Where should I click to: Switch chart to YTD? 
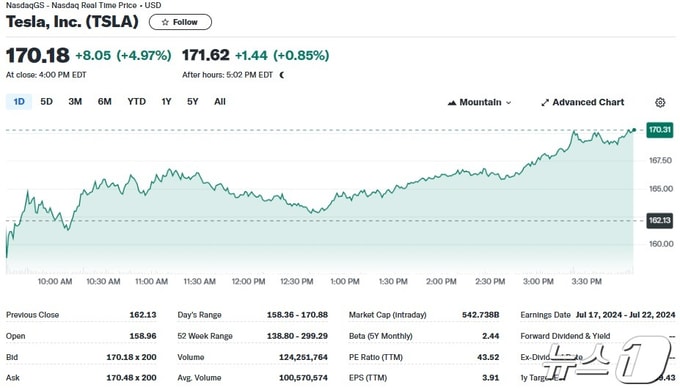[x=137, y=102]
